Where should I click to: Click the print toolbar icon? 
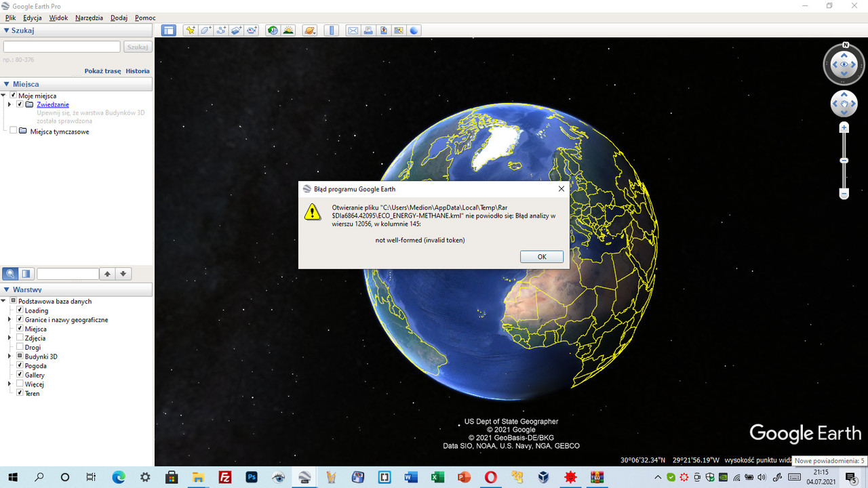pos(368,30)
